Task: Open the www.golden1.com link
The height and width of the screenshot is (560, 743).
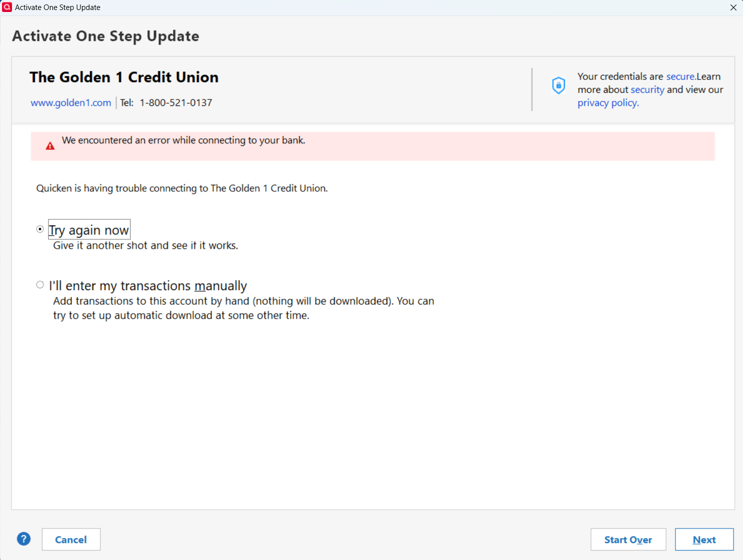Action: 71,102
